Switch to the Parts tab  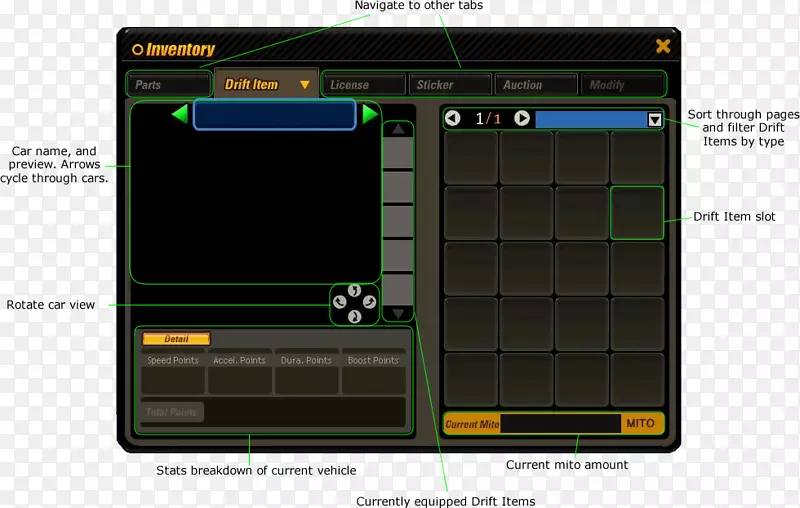pos(169,85)
